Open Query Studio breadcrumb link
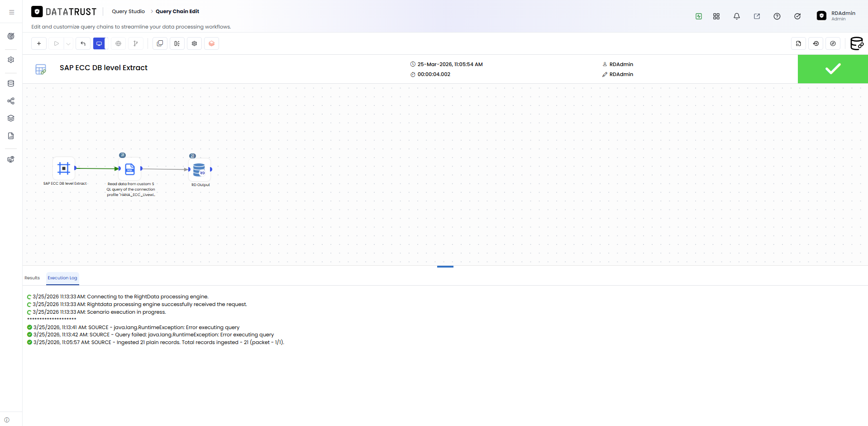868x426 pixels. point(129,11)
